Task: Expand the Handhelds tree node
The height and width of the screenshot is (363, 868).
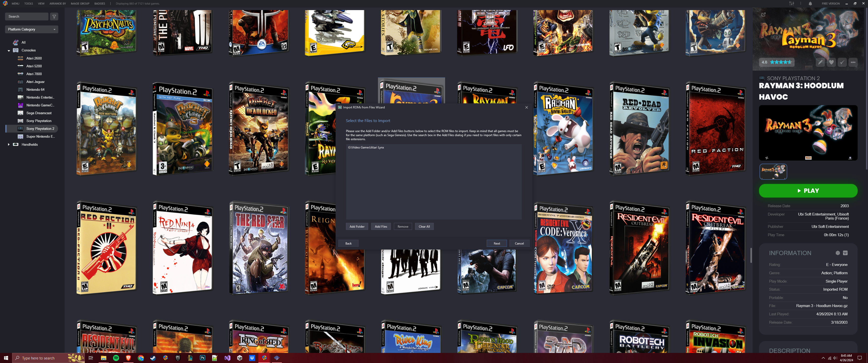Action: (x=9, y=144)
